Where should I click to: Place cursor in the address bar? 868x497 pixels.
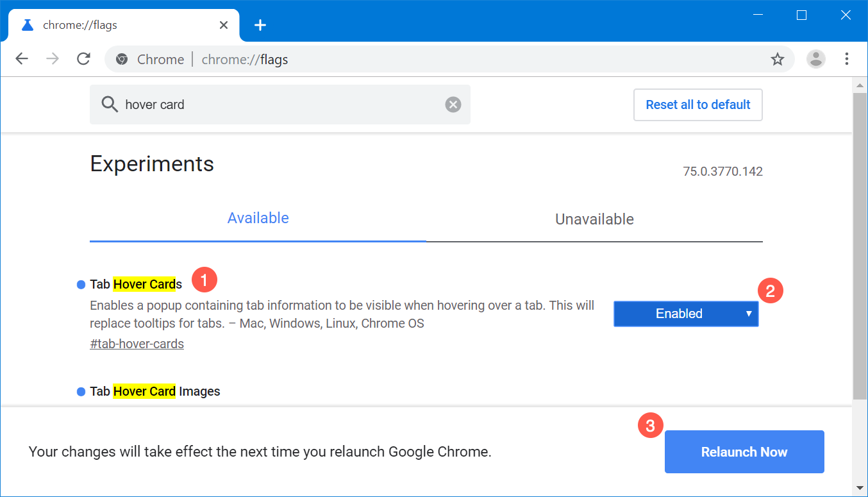pos(385,59)
